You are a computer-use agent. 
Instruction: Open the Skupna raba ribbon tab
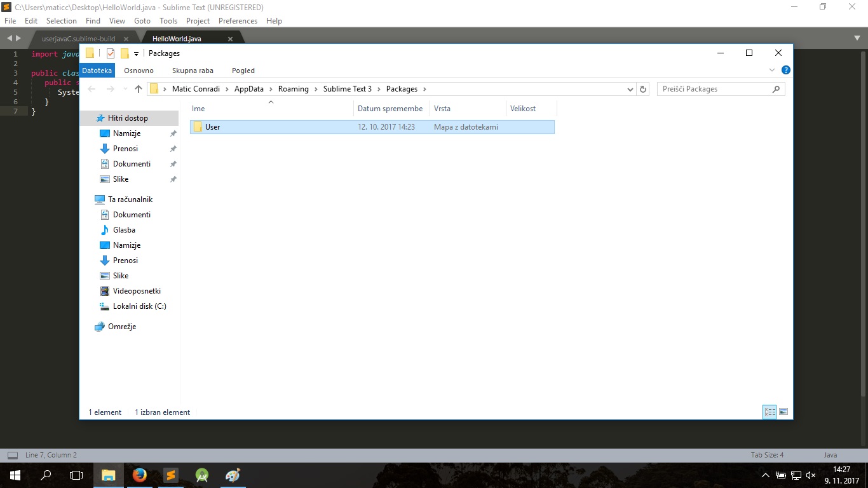coord(193,71)
